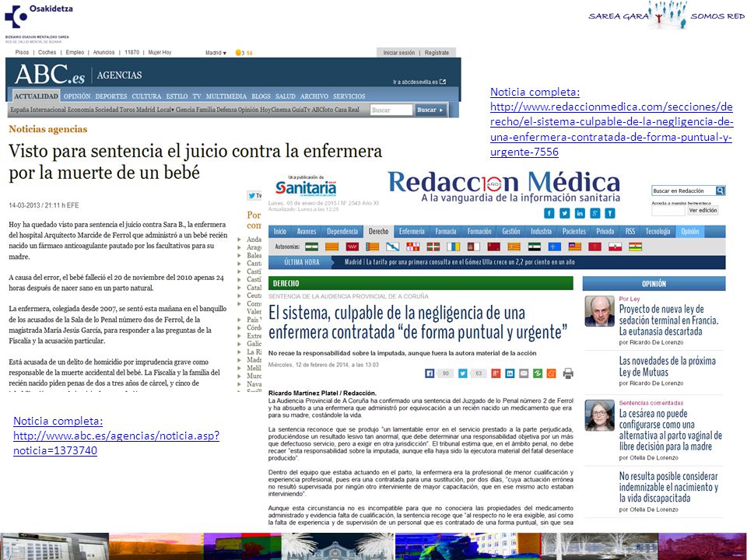Click the 'Noticias agencias' heading
The width and height of the screenshot is (747, 560).
pyautogui.click(x=47, y=129)
